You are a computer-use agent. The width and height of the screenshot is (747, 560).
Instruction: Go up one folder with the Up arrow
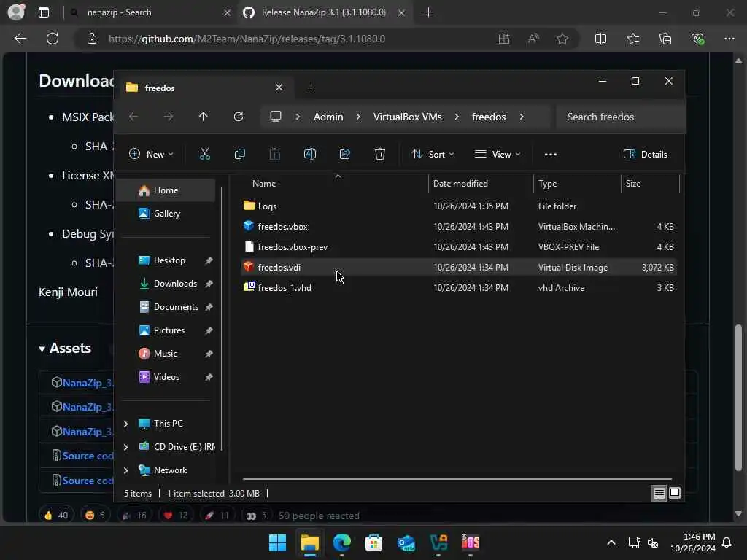pyautogui.click(x=204, y=117)
